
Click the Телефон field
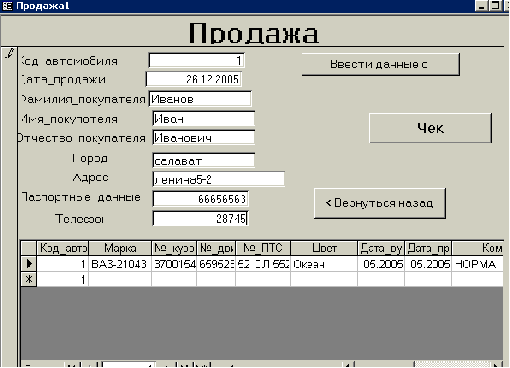click(x=201, y=219)
